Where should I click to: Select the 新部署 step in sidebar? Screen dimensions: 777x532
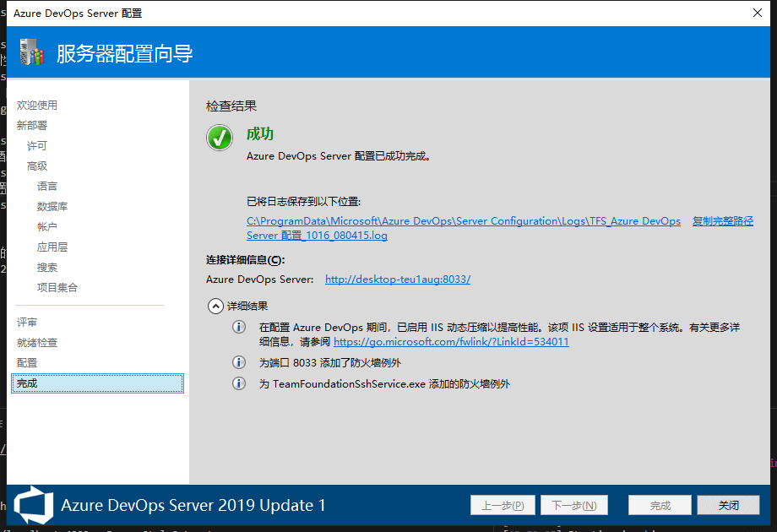pyautogui.click(x=32, y=126)
